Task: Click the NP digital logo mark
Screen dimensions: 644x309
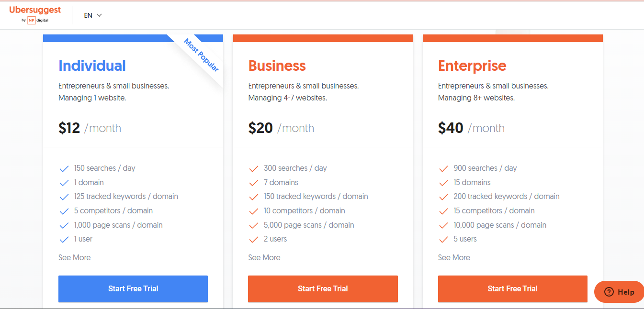Action: (x=32, y=20)
